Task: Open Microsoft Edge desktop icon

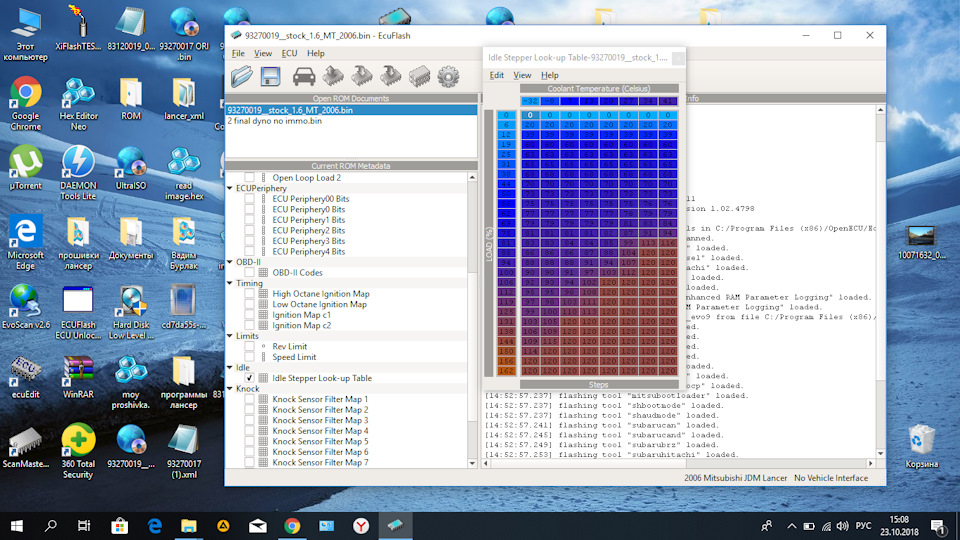Action: 26,242
